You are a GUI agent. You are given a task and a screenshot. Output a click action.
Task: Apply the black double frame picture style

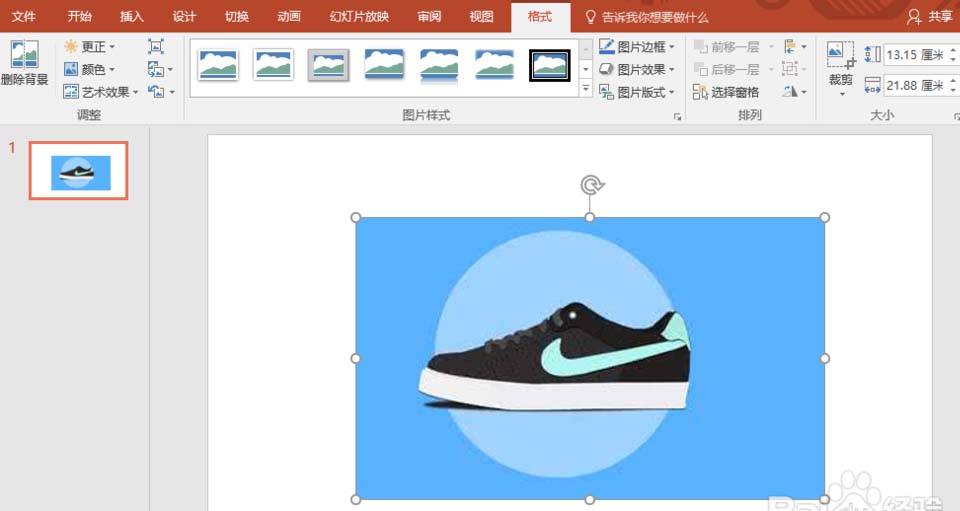(x=549, y=65)
